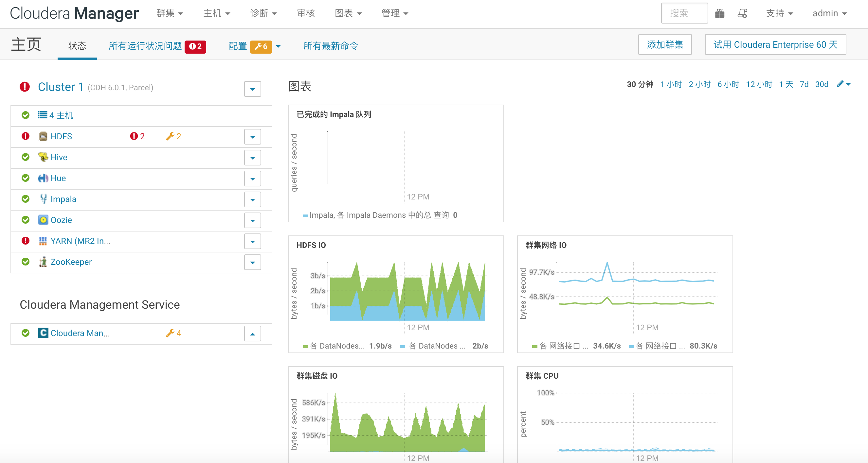Open Cloudera Management Service actions dropdown

pyautogui.click(x=253, y=334)
